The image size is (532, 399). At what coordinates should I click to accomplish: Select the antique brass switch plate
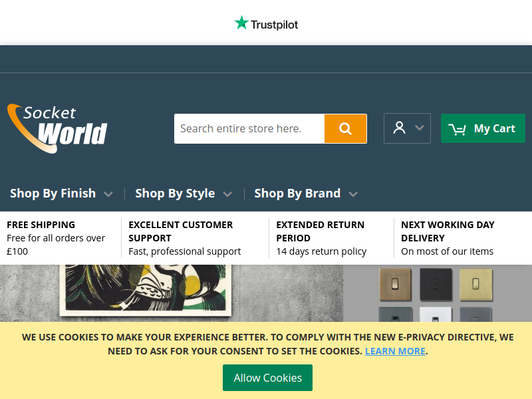395,285
